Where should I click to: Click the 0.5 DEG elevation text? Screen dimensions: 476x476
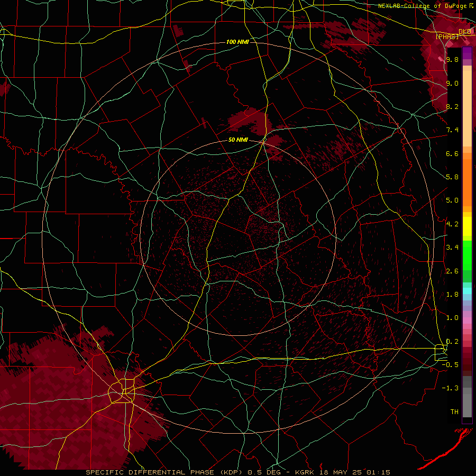264,472
